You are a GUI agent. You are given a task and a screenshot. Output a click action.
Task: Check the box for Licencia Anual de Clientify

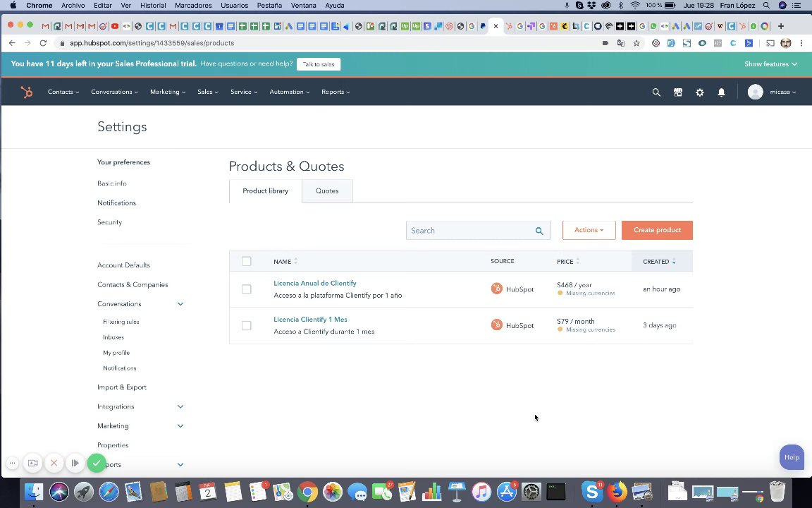[247, 289]
